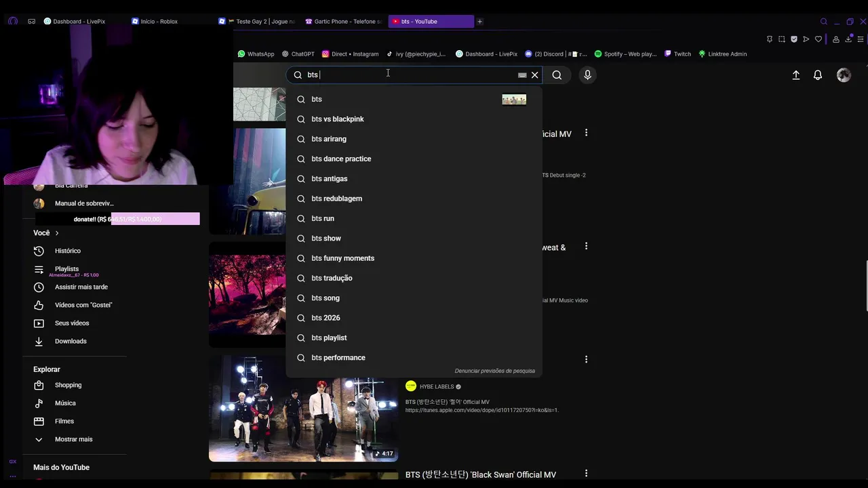Open the tab search magnifier icon
Image resolution: width=868 pixels, height=488 pixels.
point(824,21)
